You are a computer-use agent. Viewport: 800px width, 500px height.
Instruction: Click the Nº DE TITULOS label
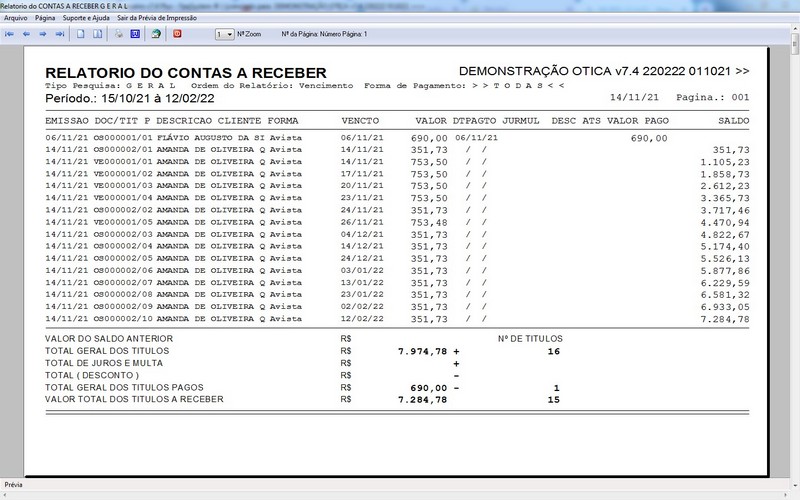click(530, 339)
